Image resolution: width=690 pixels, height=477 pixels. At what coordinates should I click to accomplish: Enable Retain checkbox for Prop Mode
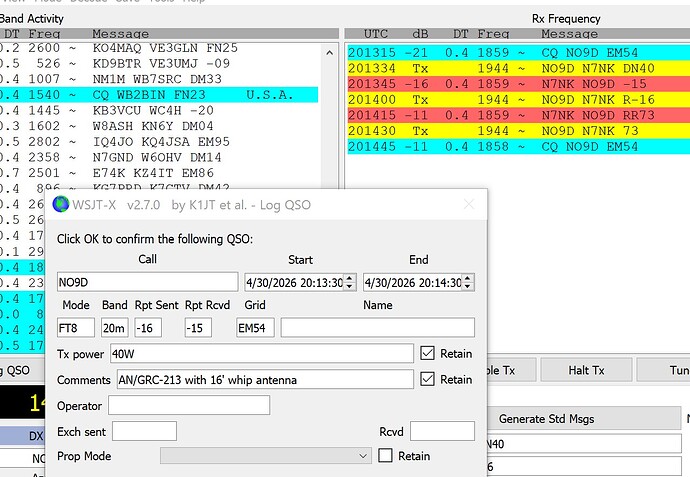coord(385,456)
